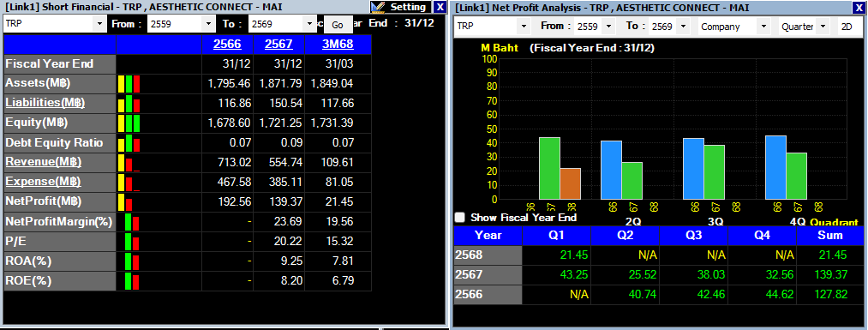Expand the Company dropdown

pos(764,27)
